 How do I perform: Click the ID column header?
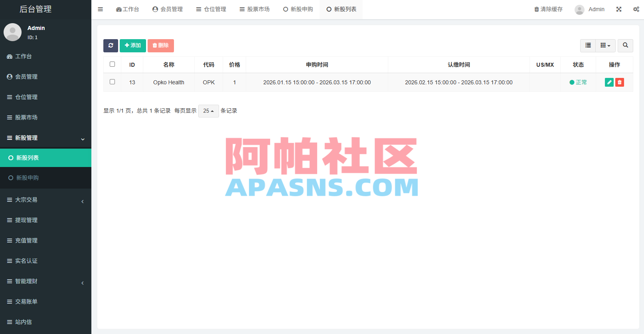pos(132,65)
